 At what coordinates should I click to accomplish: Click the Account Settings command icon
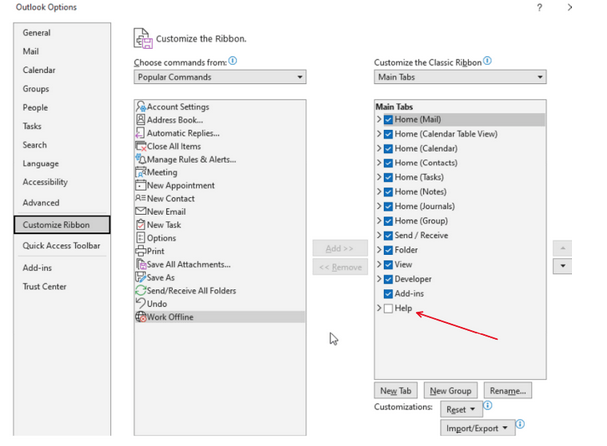click(141, 106)
